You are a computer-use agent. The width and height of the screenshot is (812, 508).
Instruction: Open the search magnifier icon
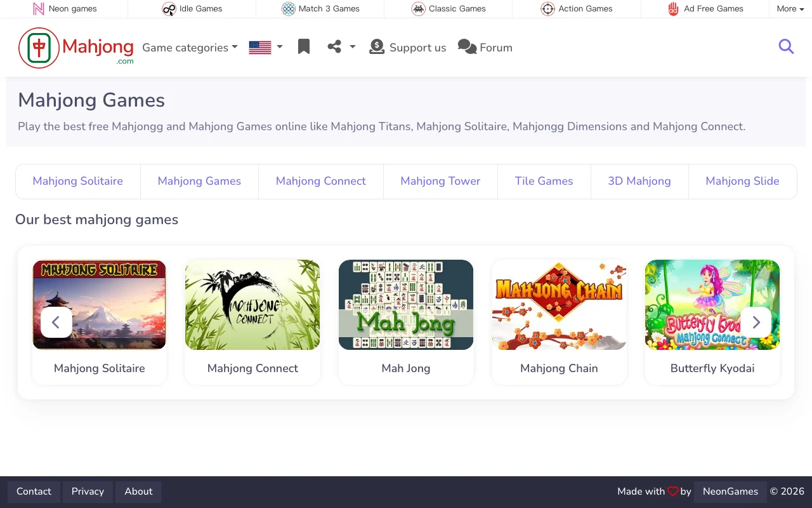click(786, 46)
